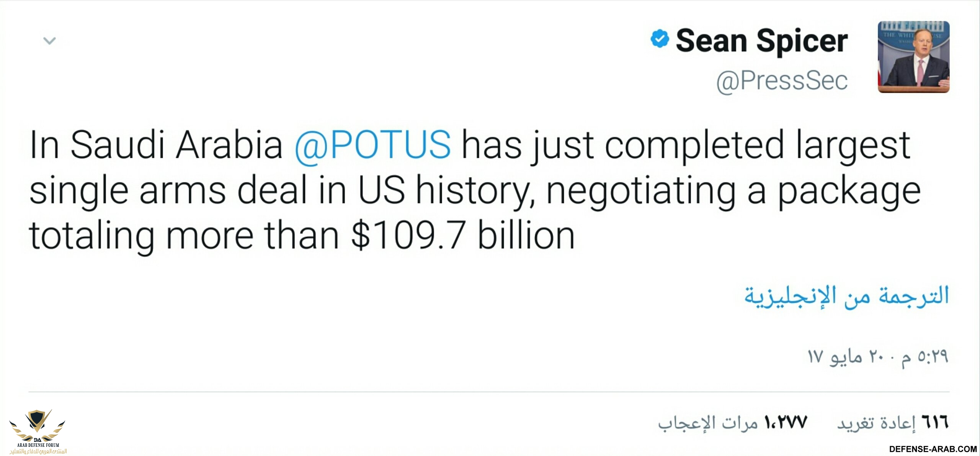Click the DEFENSE-ARAB.COM watermark text
The width and height of the screenshot is (980, 456).
pos(933,449)
